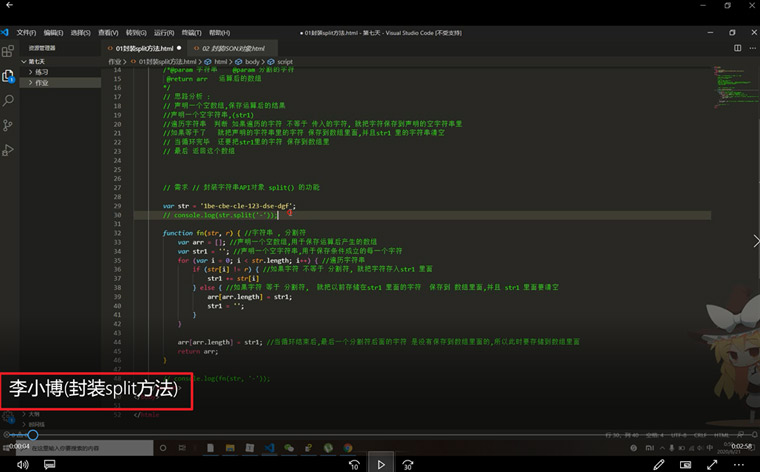The image size is (760, 472).
Task: Expand the 时间线 timeline section
Action: (36, 425)
